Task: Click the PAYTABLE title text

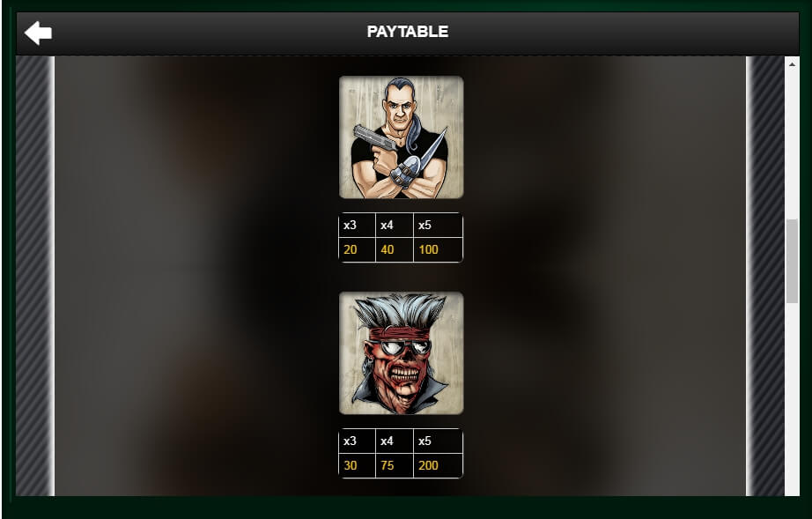Action: (x=408, y=32)
